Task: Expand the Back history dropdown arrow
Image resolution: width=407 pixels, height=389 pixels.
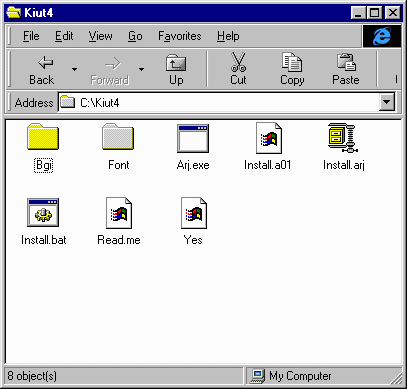Action: [x=74, y=69]
